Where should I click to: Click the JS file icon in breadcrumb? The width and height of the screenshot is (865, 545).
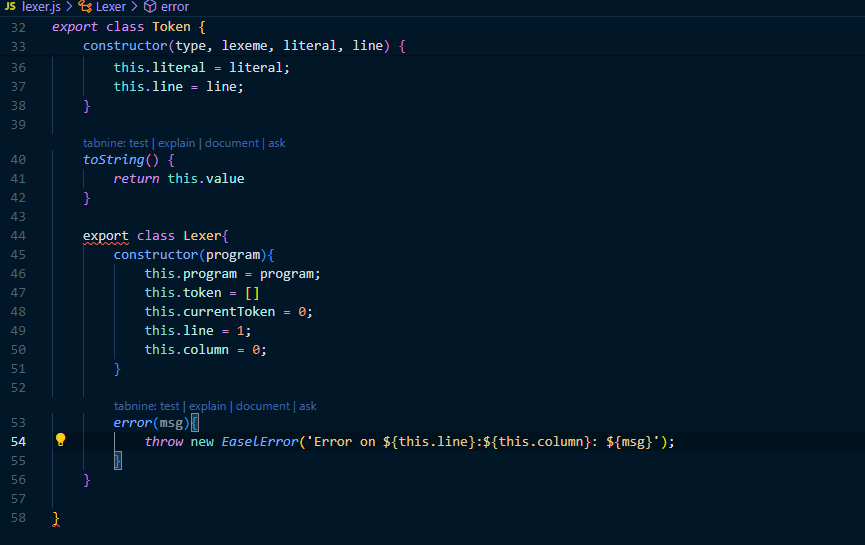point(10,7)
